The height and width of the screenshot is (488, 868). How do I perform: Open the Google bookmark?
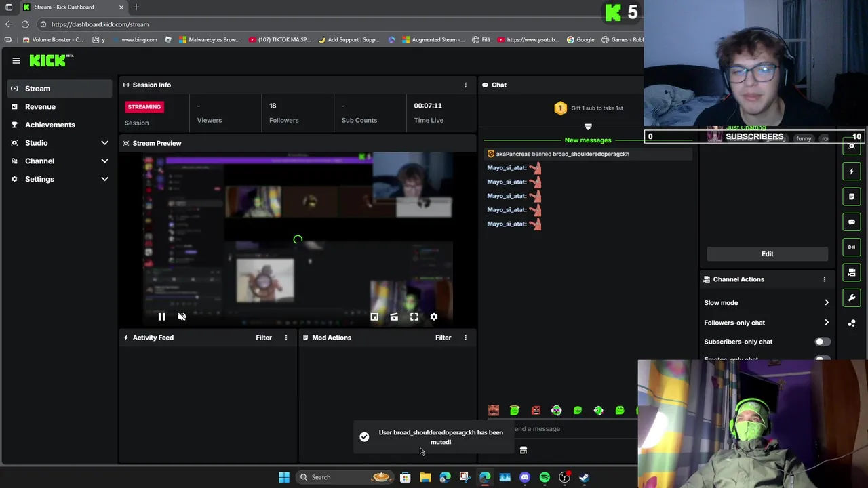click(x=580, y=40)
